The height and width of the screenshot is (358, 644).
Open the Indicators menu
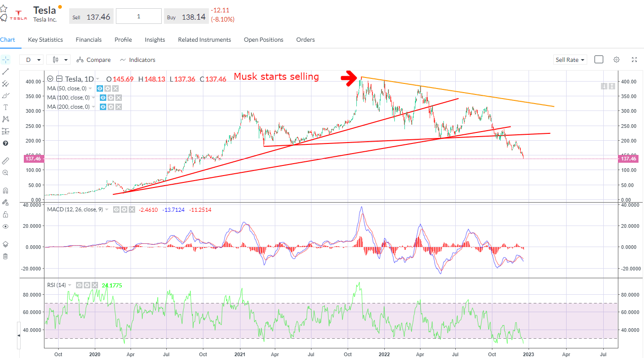tap(137, 60)
